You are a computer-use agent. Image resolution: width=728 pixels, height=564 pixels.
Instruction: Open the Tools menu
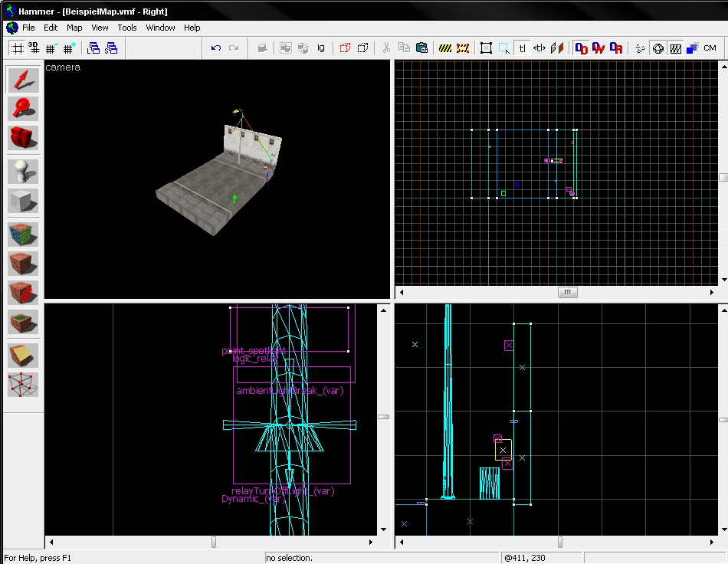pos(127,28)
